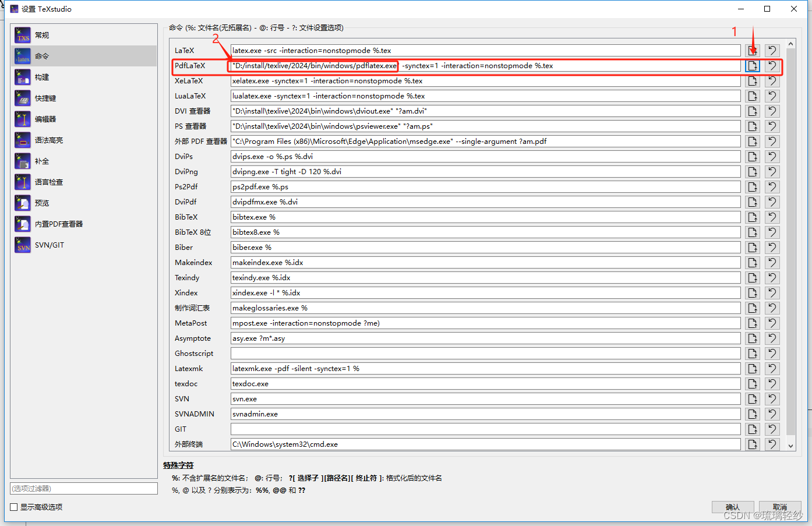Image resolution: width=812 pixels, height=526 pixels.
Task: Click the LaTeX command input field
Action: 486,51
